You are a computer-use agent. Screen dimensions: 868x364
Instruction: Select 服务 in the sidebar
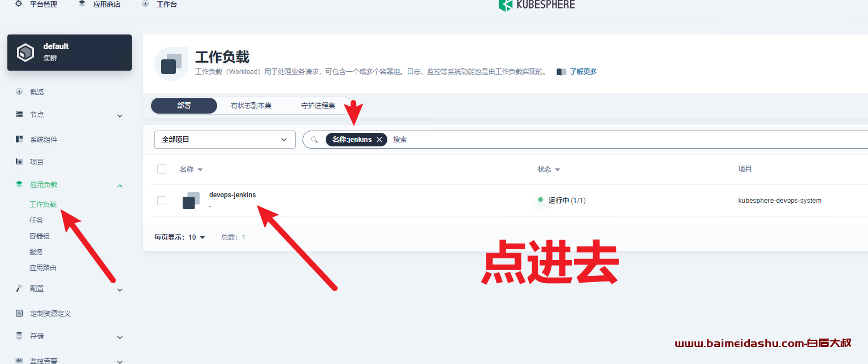(36, 252)
